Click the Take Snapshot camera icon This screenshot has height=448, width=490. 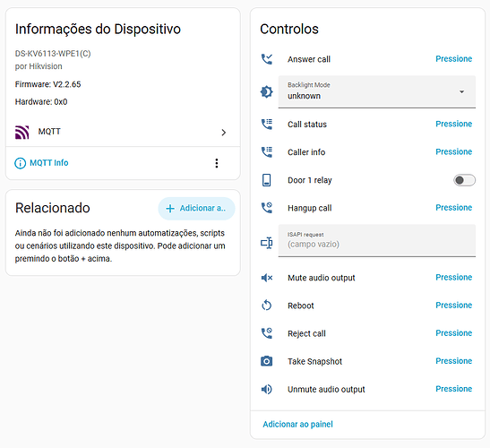point(267,361)
